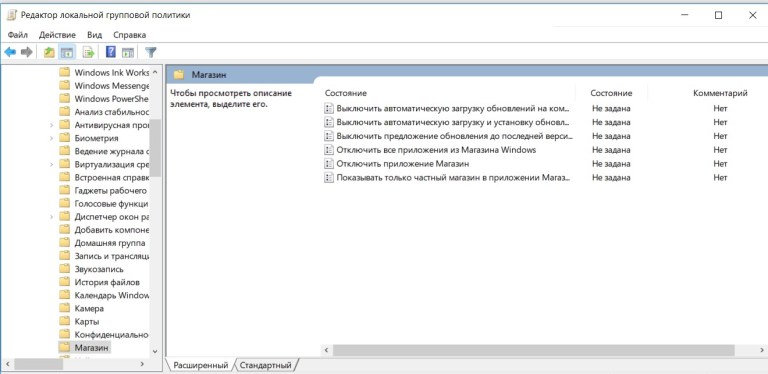Image resolution: width=768 pixels, height=374 pixels.
Task: Click the Filter funnel toolbar icon
Action: point(151,52)
